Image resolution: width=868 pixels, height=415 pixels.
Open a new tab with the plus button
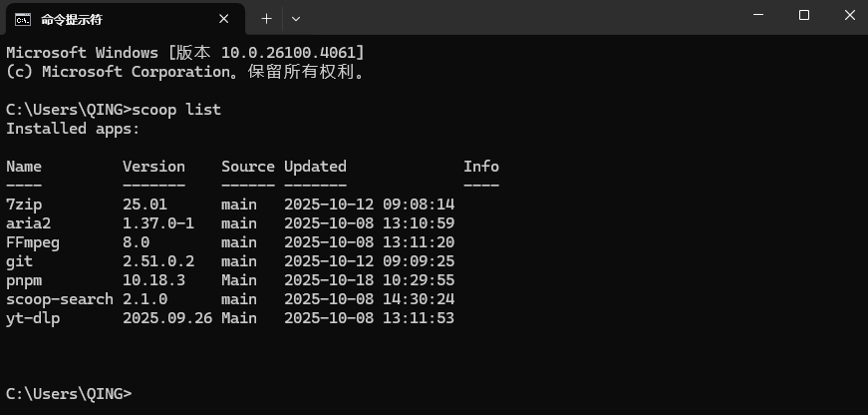(266, 19)
